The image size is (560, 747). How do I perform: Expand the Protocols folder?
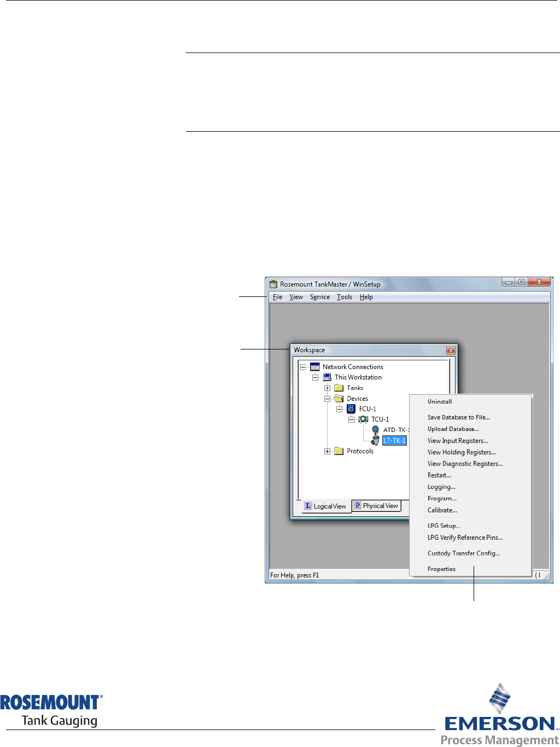327,451
